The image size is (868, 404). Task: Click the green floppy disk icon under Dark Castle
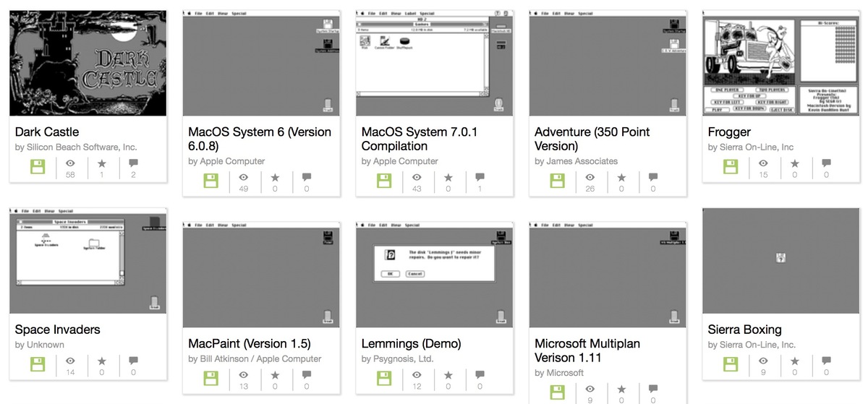[38, 167]
